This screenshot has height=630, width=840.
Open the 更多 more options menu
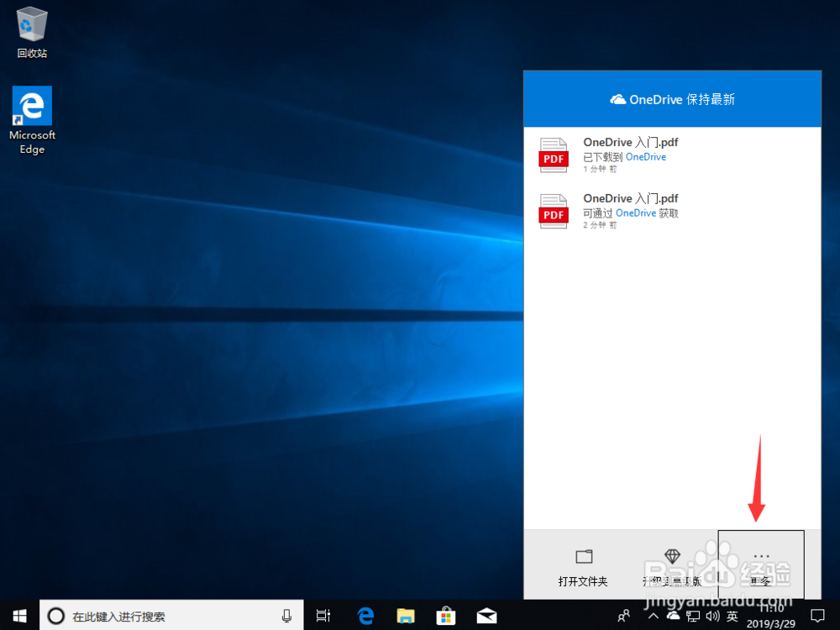[x=761, y=564]
